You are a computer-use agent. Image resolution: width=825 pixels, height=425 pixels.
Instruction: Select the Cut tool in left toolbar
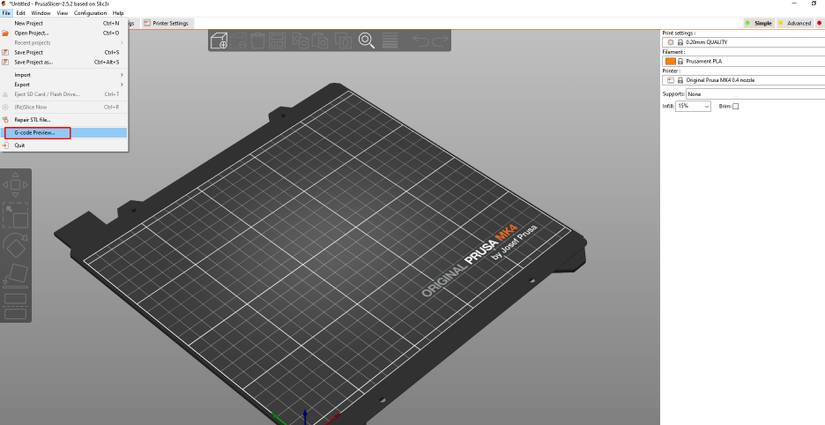[x=15, y=306]
